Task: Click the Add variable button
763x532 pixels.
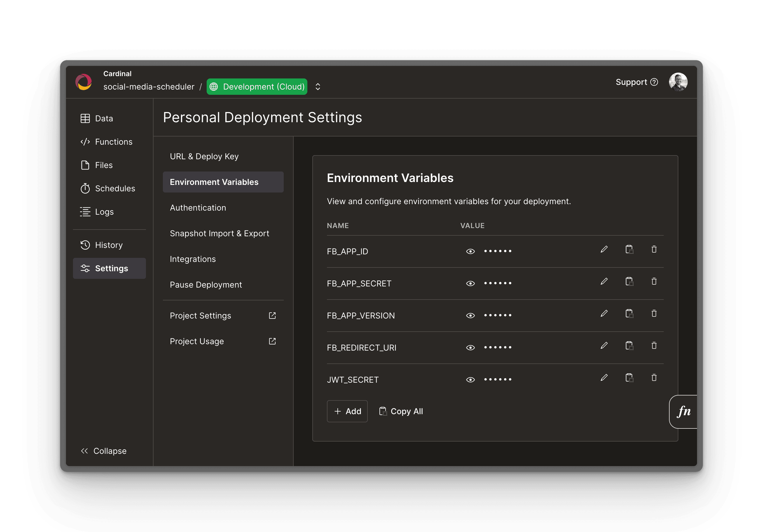Action: tap(347, 411)
